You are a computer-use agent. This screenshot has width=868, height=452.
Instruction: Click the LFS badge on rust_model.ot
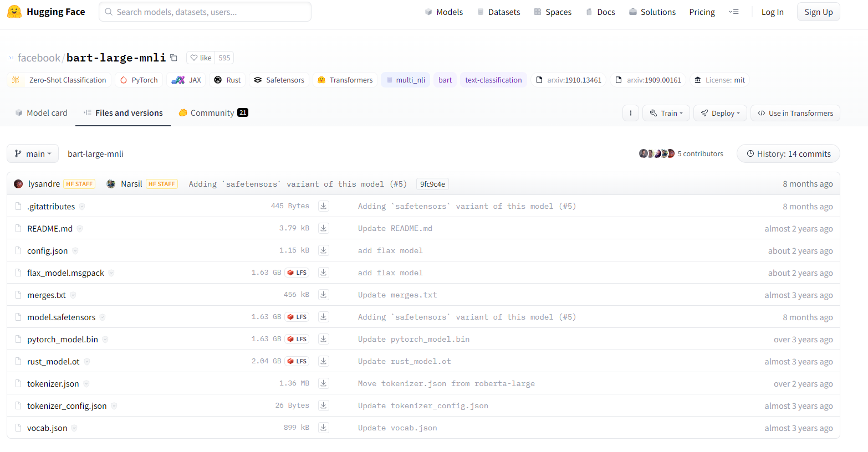(x=297, y=361)
